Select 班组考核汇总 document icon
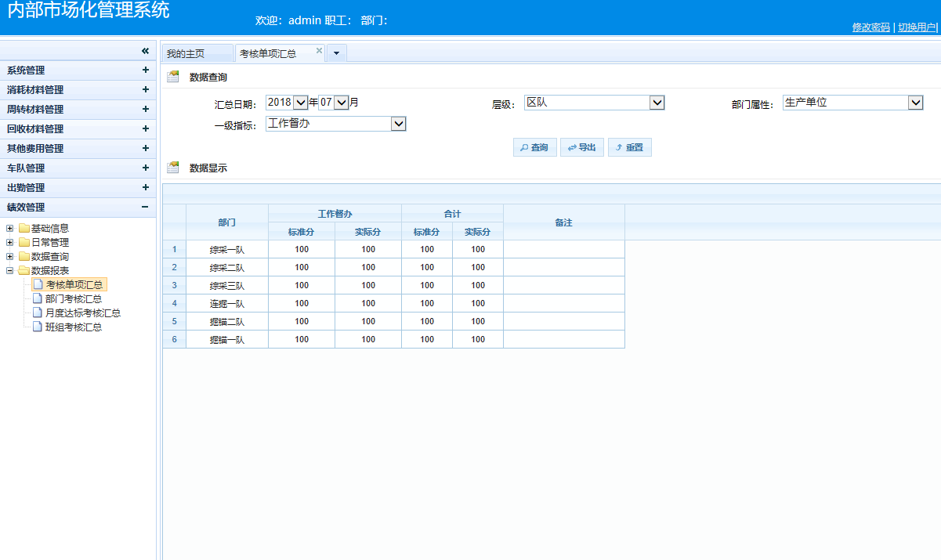Viewport: 941px width, 560px height. (38, 327)
